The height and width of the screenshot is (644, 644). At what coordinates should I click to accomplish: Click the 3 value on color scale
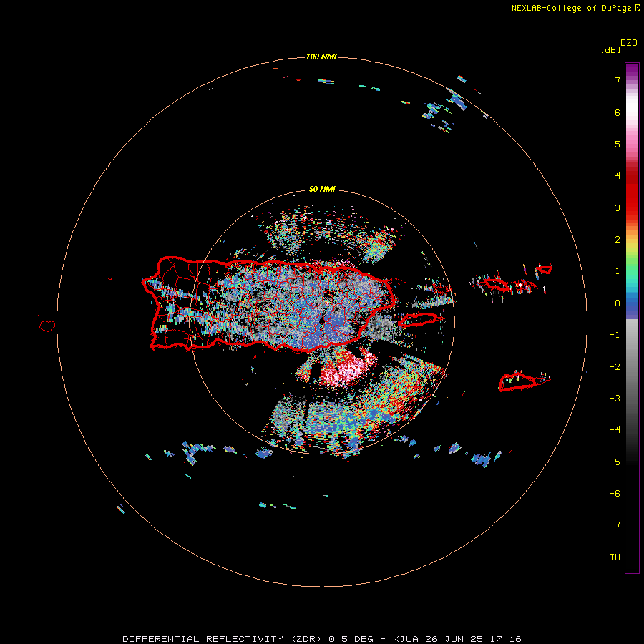618,208
